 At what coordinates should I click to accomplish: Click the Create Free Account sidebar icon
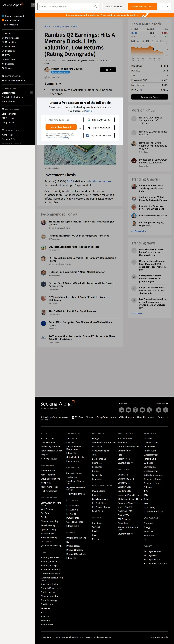click(x=3, y=16)
